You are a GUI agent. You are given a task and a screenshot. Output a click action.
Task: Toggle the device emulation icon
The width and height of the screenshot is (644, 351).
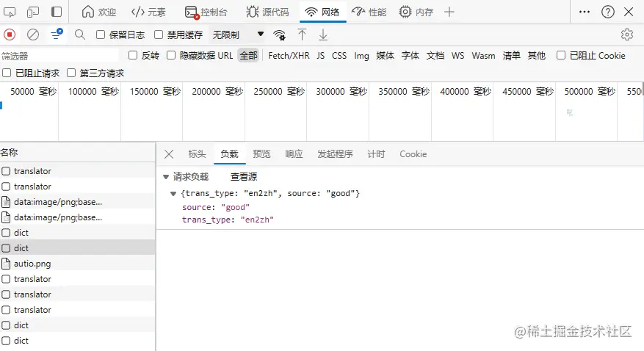(x=33, y=12)
